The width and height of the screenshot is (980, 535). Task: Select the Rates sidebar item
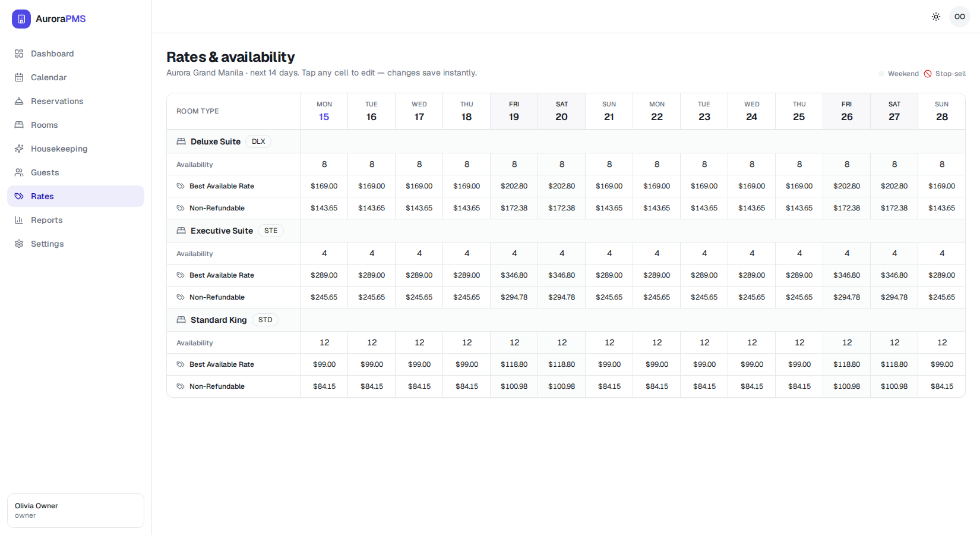[x=75, y=196]
